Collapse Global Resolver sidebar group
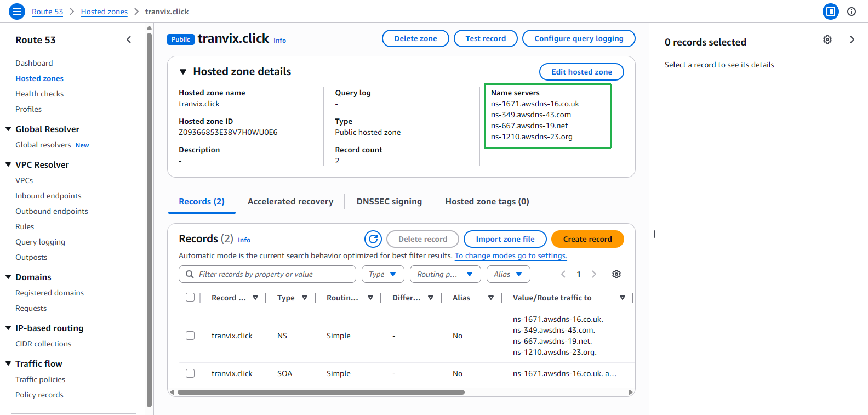This screenshot has height=415, width=868. (x=8, y=129)
